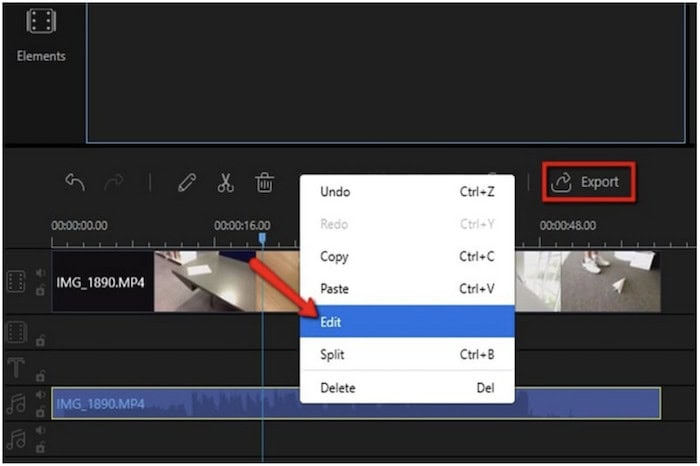The height and width of the screenshot is (466, 700).
Task: Click the second video track film icon
Action: coord(17,333)
